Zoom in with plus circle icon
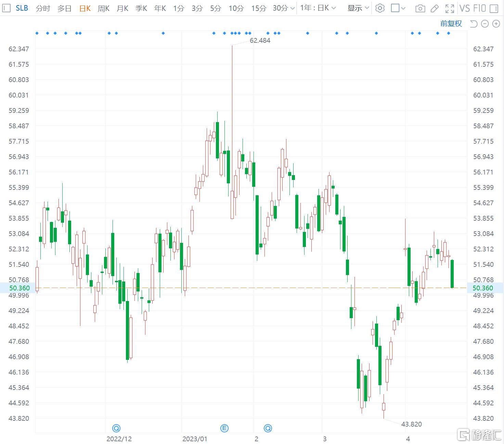The height and width of the screenshot is (444, 504). pyautogui.click(x=496, y=24)
